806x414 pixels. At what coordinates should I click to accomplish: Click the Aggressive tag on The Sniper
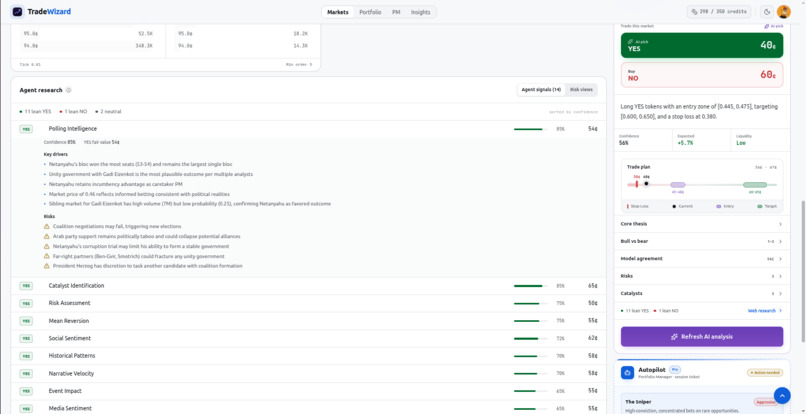click(x=766, y=402)
